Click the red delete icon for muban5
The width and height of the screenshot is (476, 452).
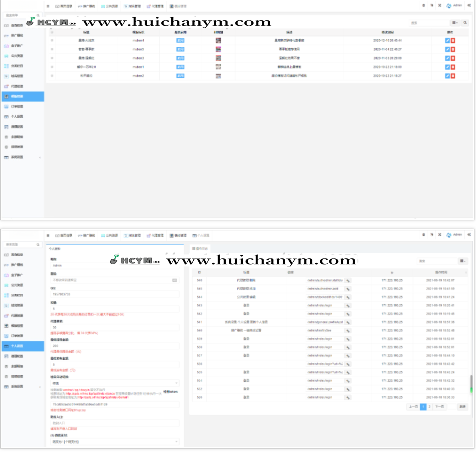pyautogui.click(x=453, y=49)
